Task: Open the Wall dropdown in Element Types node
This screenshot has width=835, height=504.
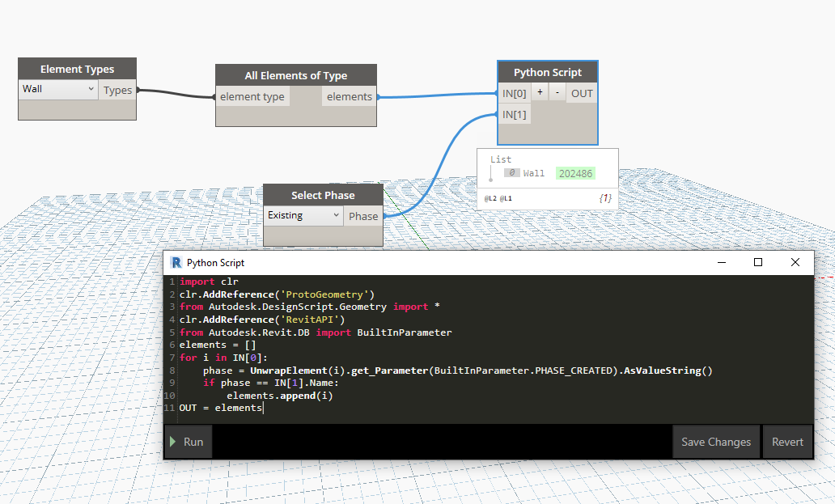Action: [x=58, y=90]
